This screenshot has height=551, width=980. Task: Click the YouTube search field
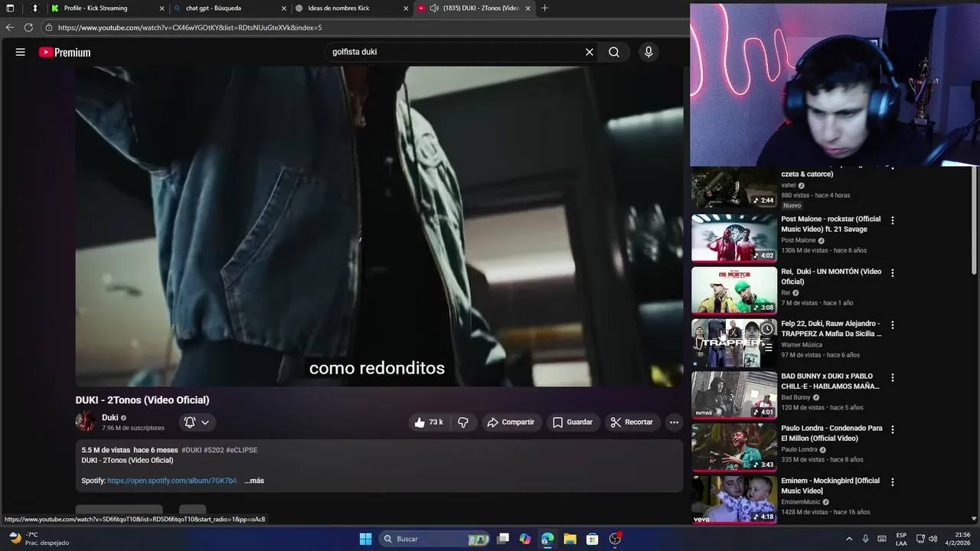pyautogui.click(x=452, y=52)
